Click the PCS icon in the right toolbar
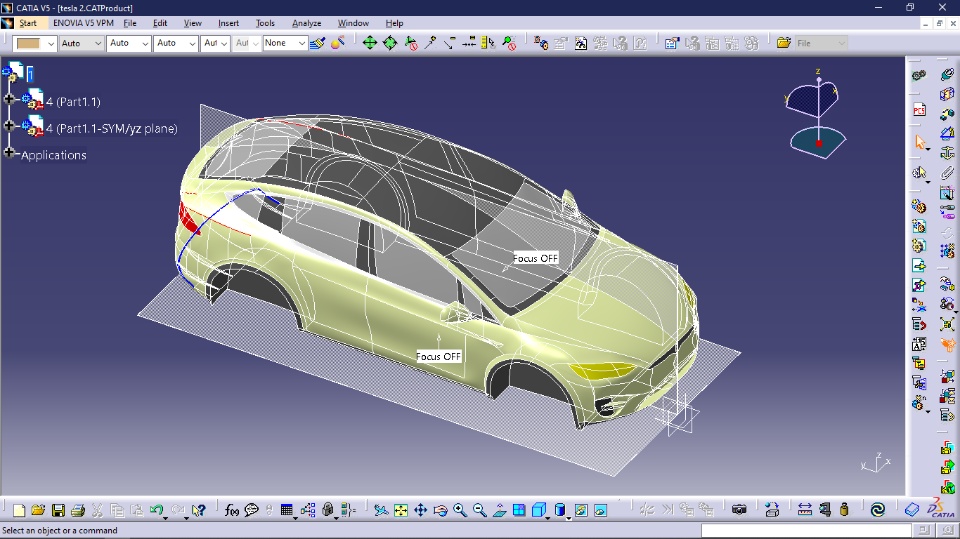960x539 pixels. click(x=920, y=110)
